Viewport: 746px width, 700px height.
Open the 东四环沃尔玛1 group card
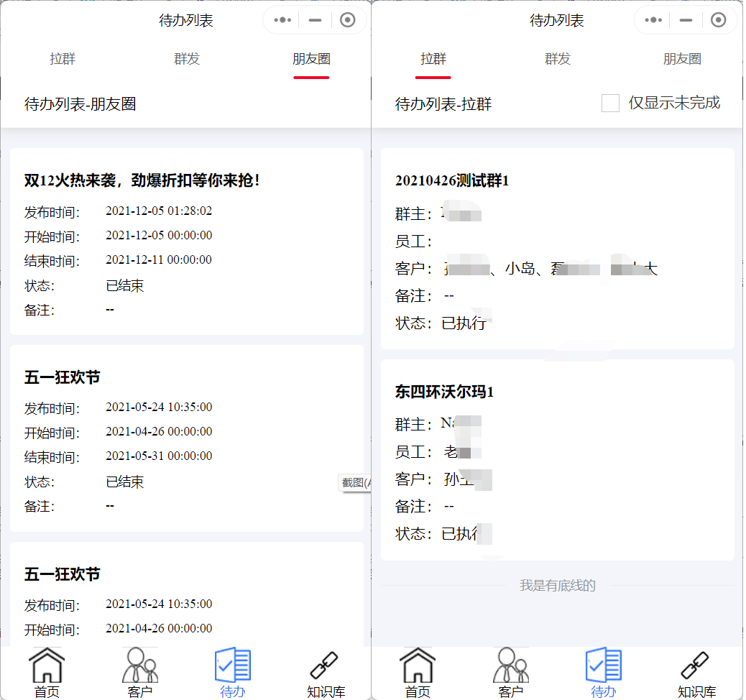point(557,460)
